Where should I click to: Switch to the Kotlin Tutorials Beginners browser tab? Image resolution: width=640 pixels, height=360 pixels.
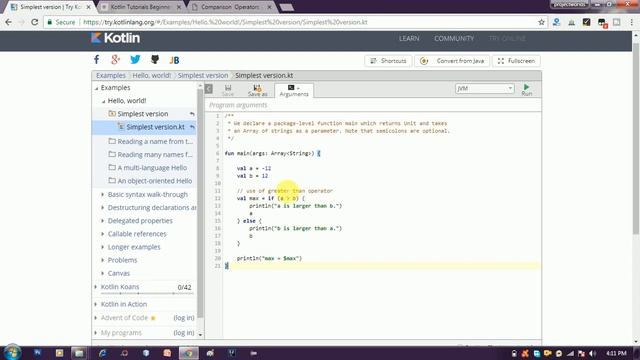point(140,7)
